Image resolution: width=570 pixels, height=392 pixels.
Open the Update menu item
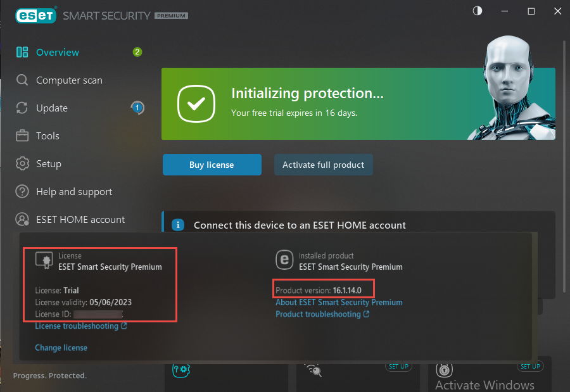52,108
